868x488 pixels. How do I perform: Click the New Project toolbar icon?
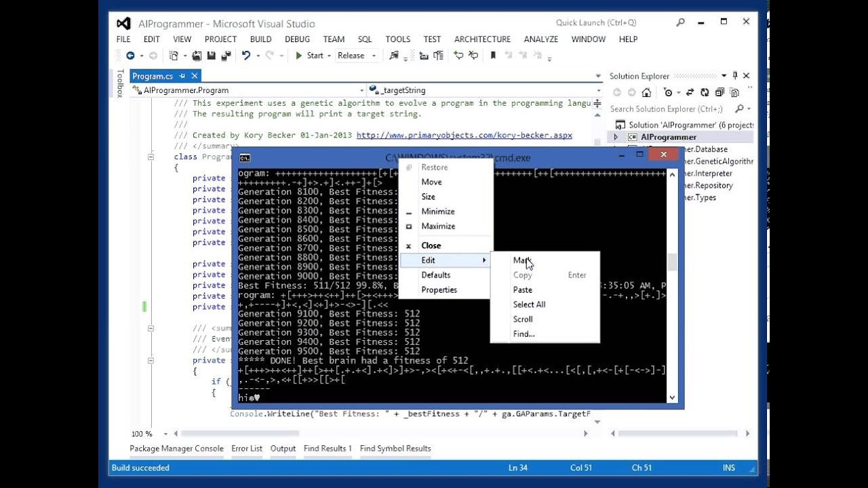click(174, 56)
